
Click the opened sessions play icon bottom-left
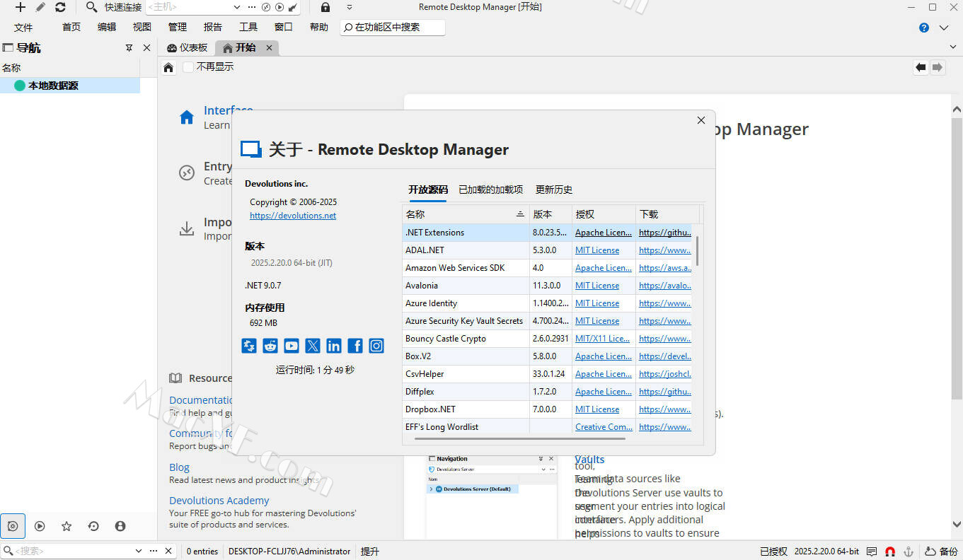pyautogui.click(x=40, y=526)
